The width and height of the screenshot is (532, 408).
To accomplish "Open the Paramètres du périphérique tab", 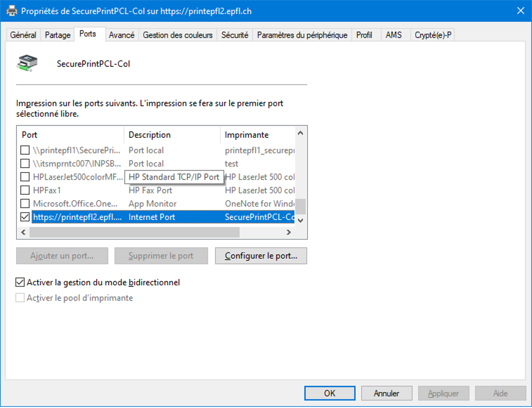I will coord(302,35).
